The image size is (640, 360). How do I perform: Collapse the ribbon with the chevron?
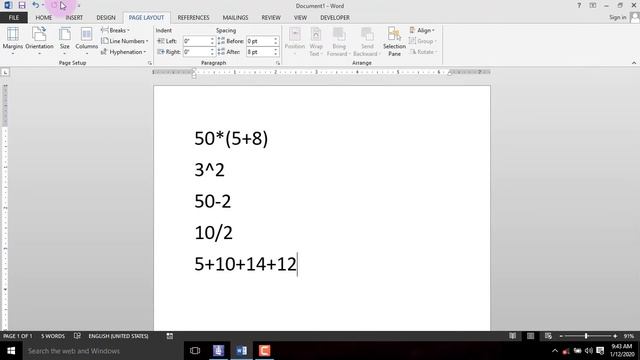coord(634,63)
